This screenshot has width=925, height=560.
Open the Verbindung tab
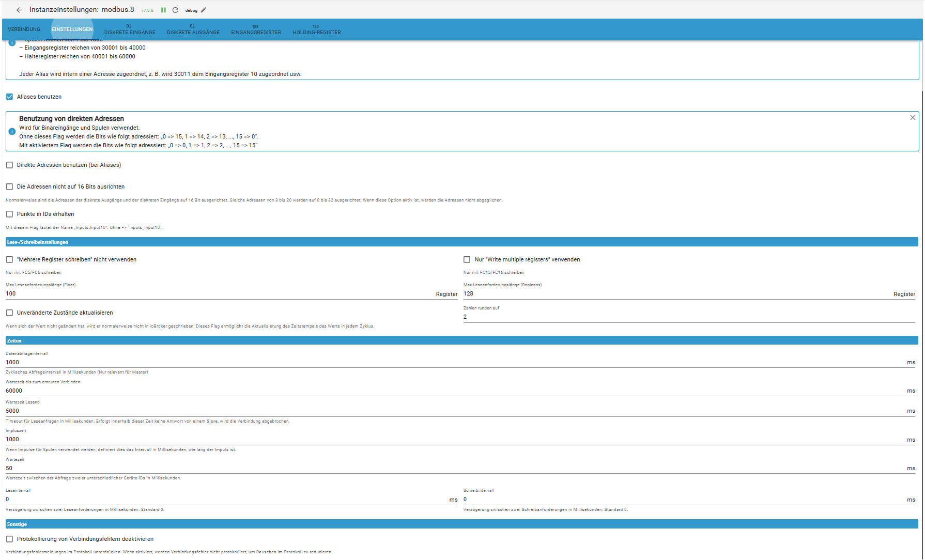point(24,29)
